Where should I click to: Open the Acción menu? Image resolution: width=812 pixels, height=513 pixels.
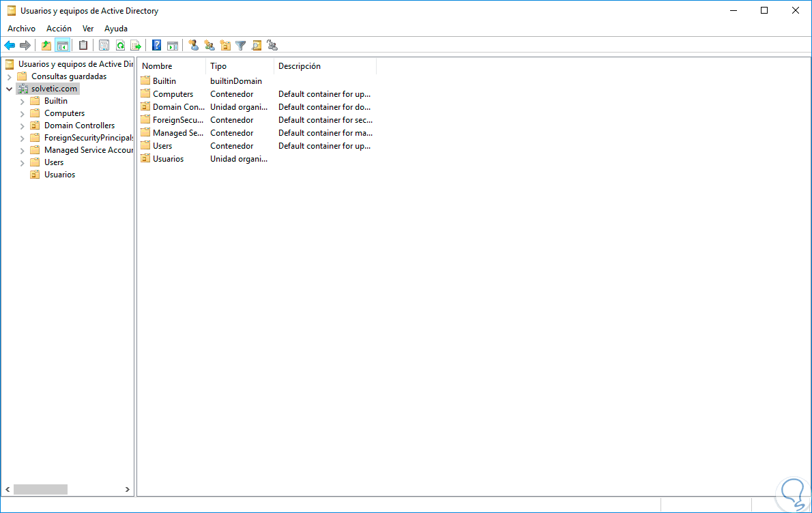[x=59, y=29]
